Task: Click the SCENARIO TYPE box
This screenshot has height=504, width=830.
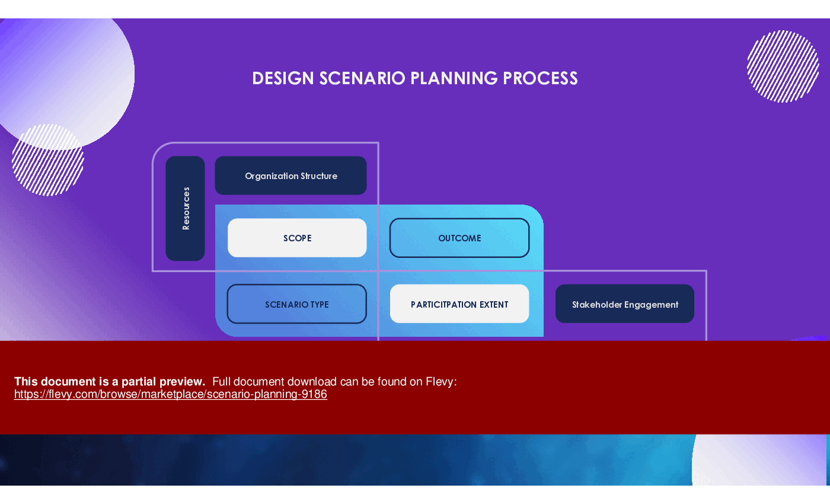Action: pos(297,304)
